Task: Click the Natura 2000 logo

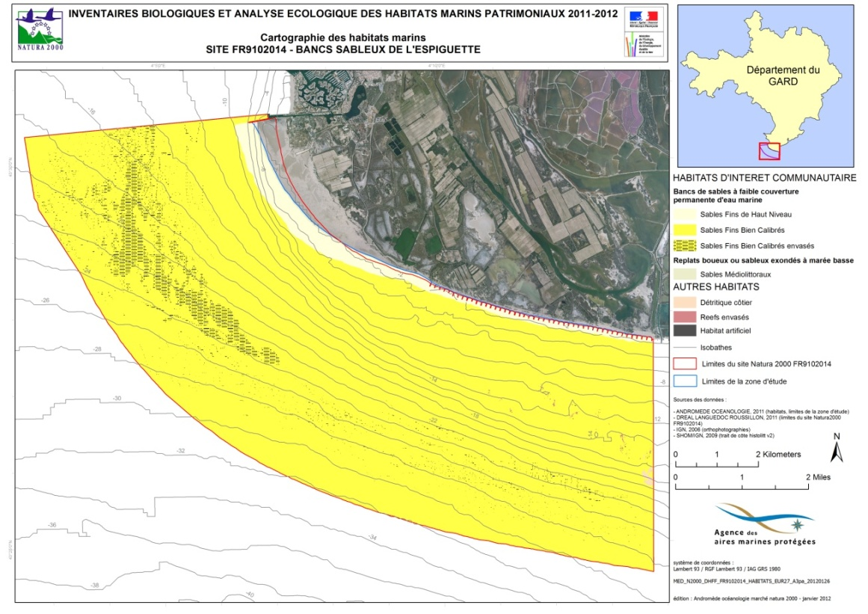Action: (40, 28)
